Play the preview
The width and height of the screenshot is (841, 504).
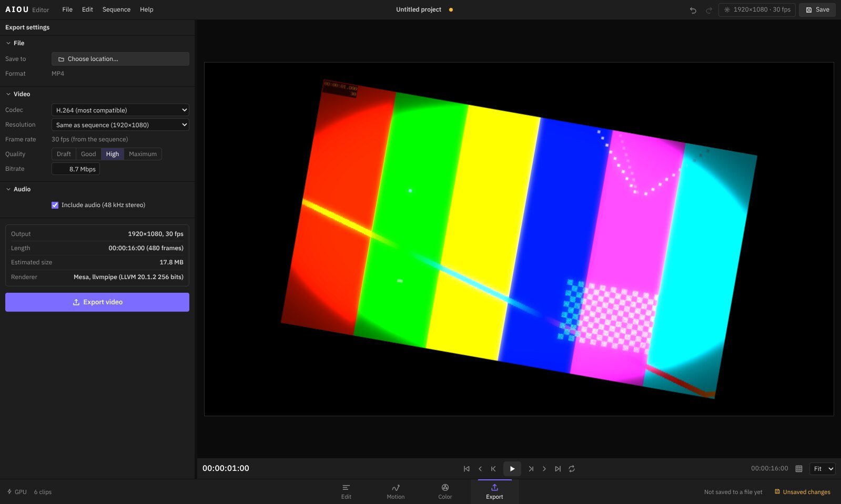pos(512,469)
